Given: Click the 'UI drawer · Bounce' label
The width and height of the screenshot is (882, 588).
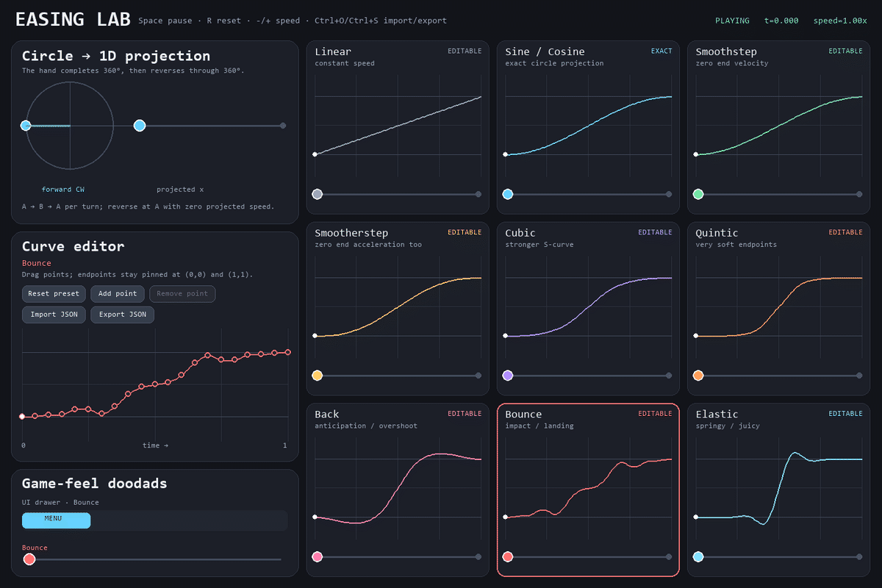Looking at the screenshot, I should point(60,503).
